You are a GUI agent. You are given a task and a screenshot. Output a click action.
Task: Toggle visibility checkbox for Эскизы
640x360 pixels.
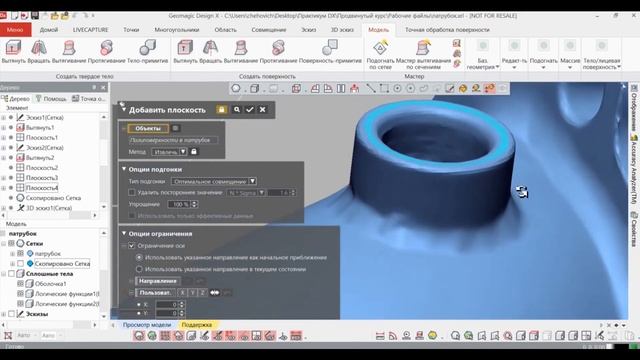pos(11,314)
